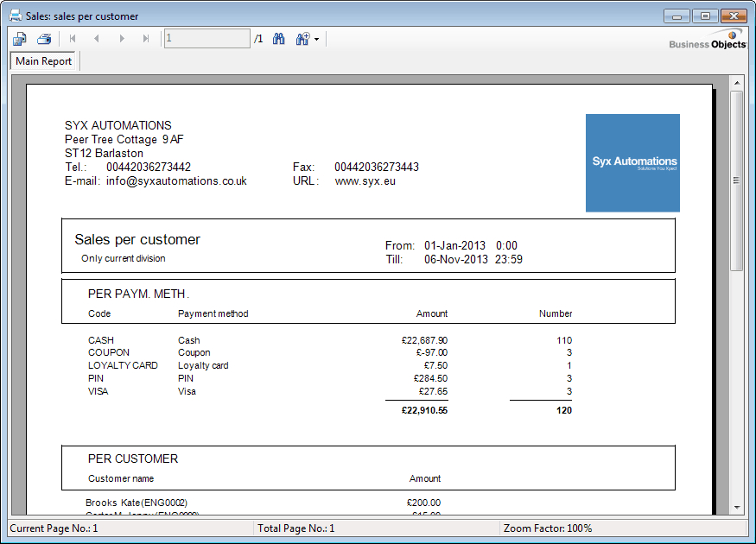Click the blue Syx Automations logo
756x544 pixels.
(x=632, y=162)
